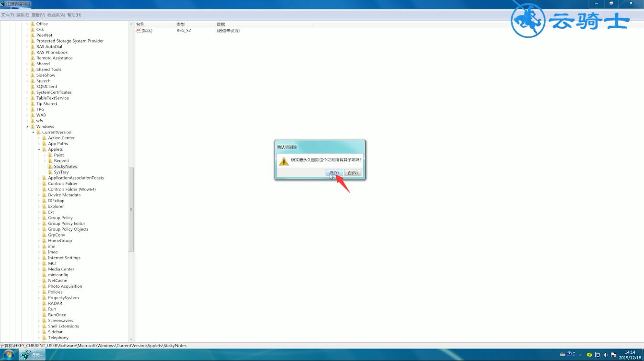Open the 编辑(E) menu

point(23,15)
